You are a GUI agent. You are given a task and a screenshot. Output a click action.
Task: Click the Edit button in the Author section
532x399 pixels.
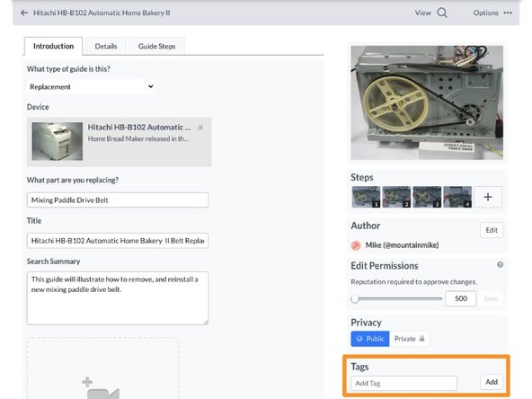(x=492, y=230)
